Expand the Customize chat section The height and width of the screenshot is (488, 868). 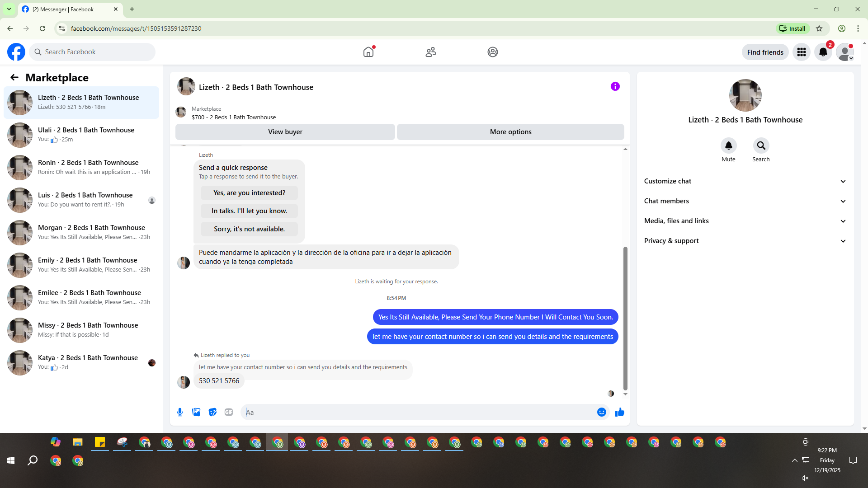coord(745,181)
